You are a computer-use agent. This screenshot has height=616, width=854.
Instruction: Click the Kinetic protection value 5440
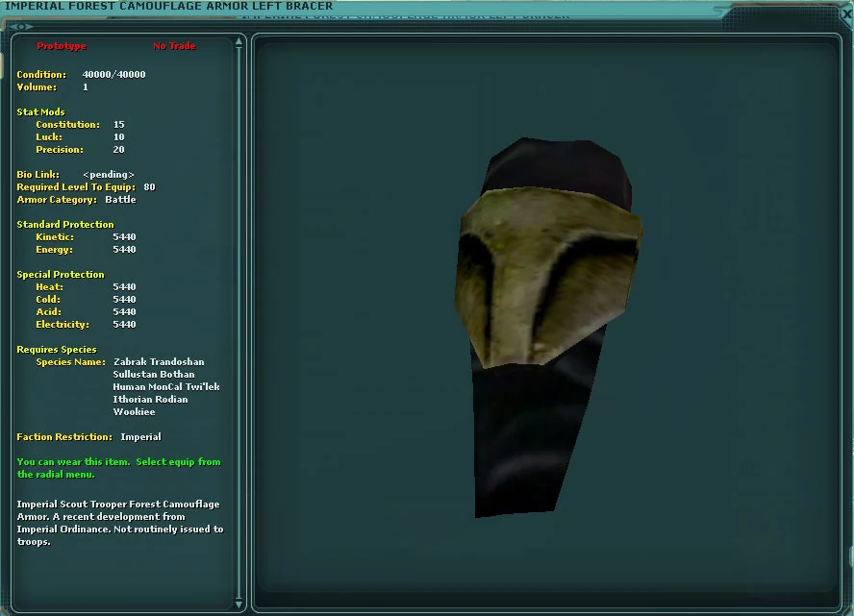(x=124, y=237)
